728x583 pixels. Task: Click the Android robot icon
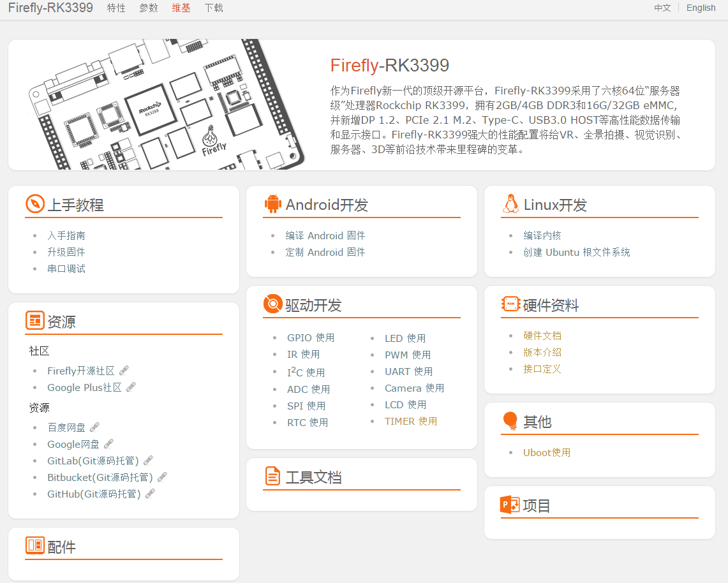coord(272,203)
